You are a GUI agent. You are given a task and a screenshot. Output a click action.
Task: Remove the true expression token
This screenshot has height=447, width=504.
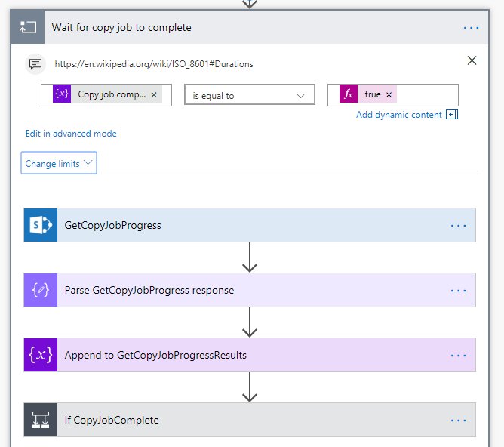coord(389,94)
